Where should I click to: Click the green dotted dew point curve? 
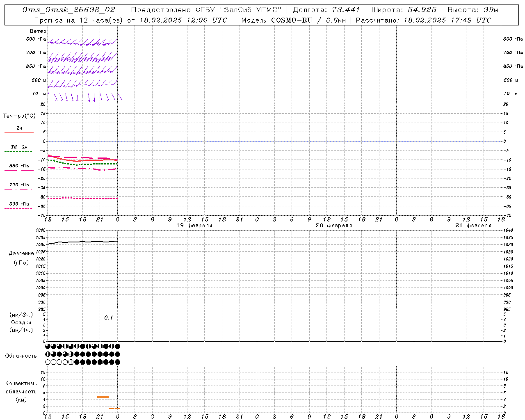tap(83, 164)
